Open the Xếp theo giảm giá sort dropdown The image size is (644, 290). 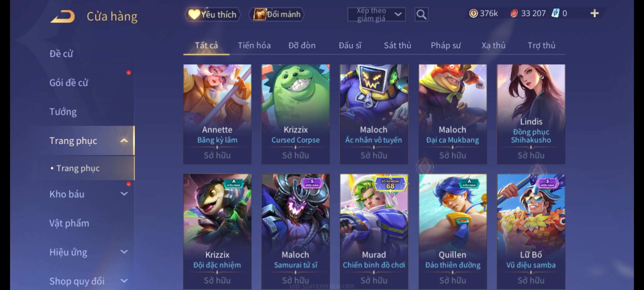click(376, 15)
